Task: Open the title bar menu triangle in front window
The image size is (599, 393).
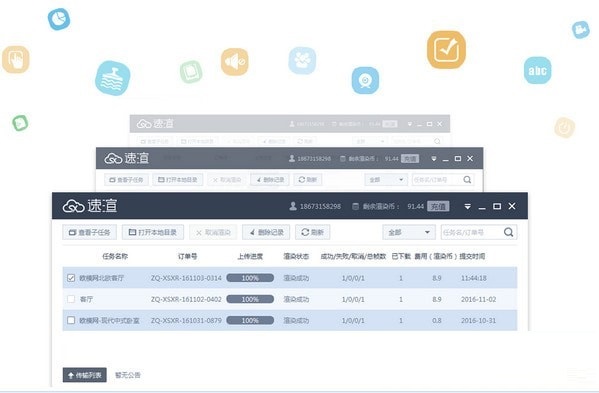Action: (x=467, y=206)
